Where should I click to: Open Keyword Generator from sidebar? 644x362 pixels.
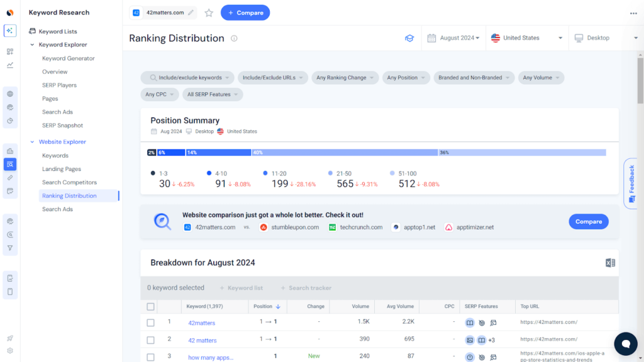(69, 58)
